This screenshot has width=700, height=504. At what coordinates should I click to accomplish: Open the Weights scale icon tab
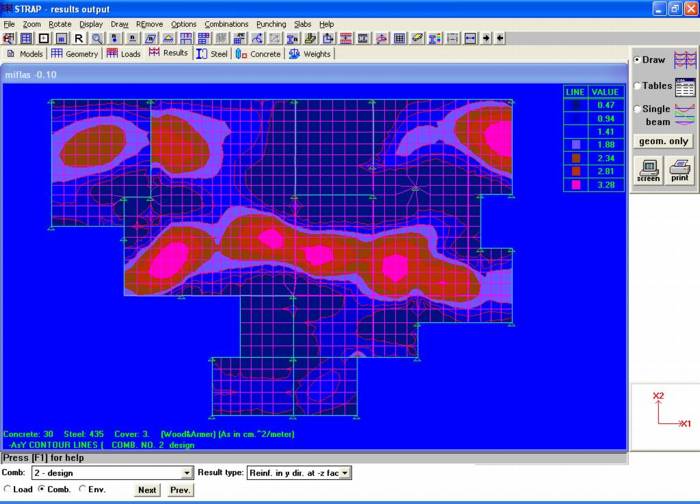310,54
